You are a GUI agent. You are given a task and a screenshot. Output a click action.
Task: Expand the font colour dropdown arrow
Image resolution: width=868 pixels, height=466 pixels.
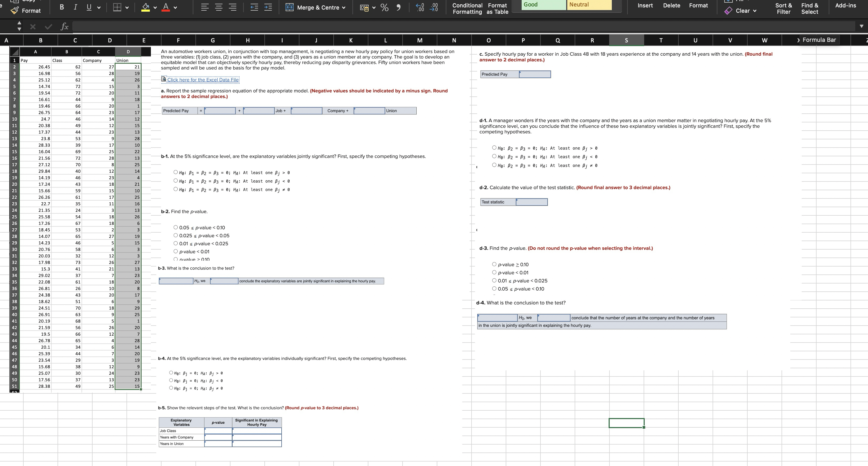(x=175, y=7)
